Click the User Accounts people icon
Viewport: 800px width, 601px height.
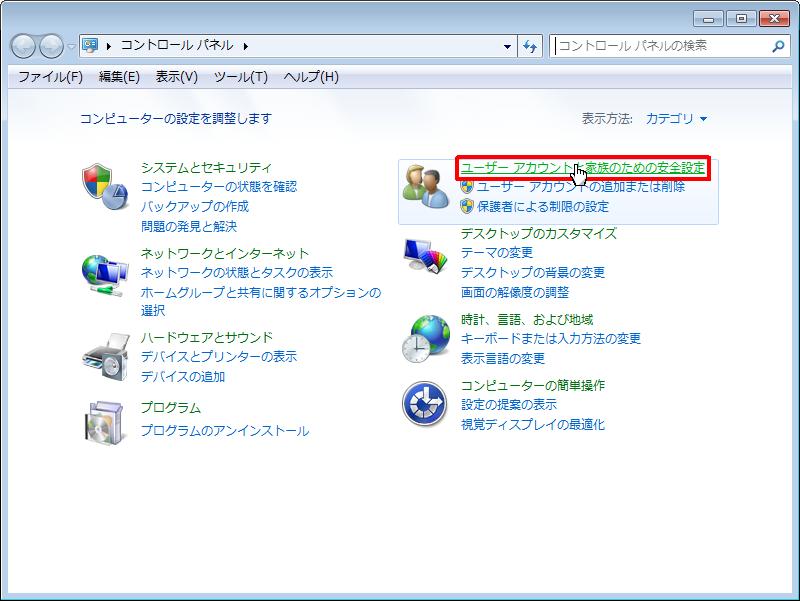point(426,186)
